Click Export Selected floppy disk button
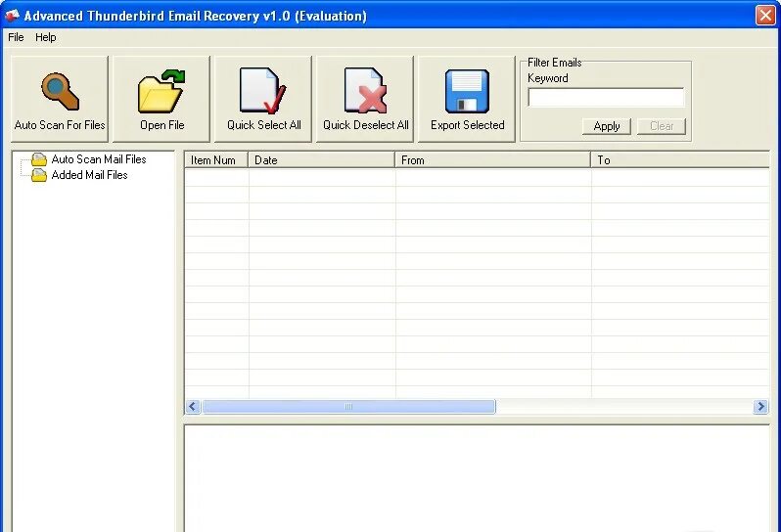The height and width of the screenshot is (532, 781). [467, 99]
